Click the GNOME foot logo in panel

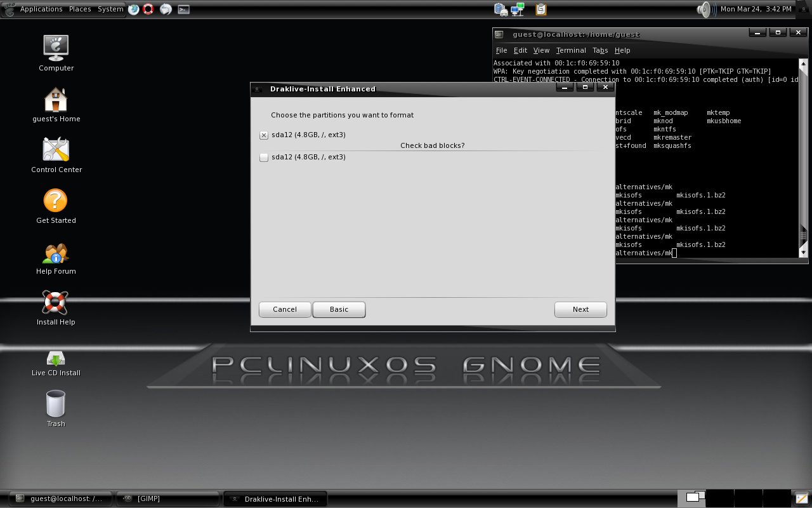(10, 9)
